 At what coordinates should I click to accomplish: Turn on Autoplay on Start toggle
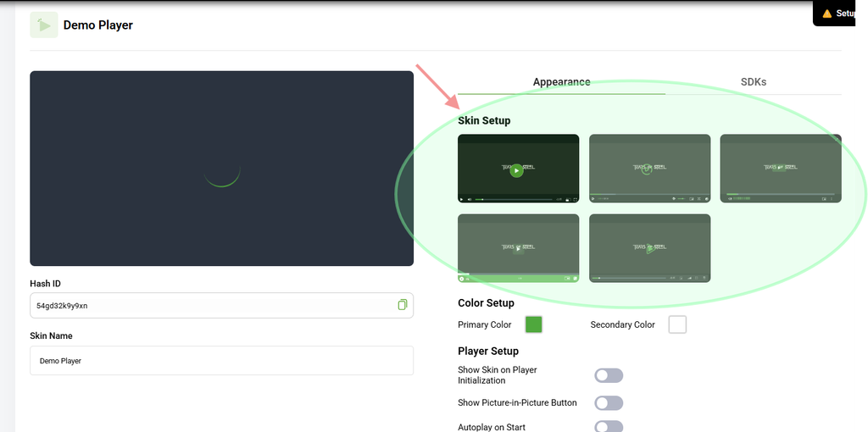click(609, 426)
